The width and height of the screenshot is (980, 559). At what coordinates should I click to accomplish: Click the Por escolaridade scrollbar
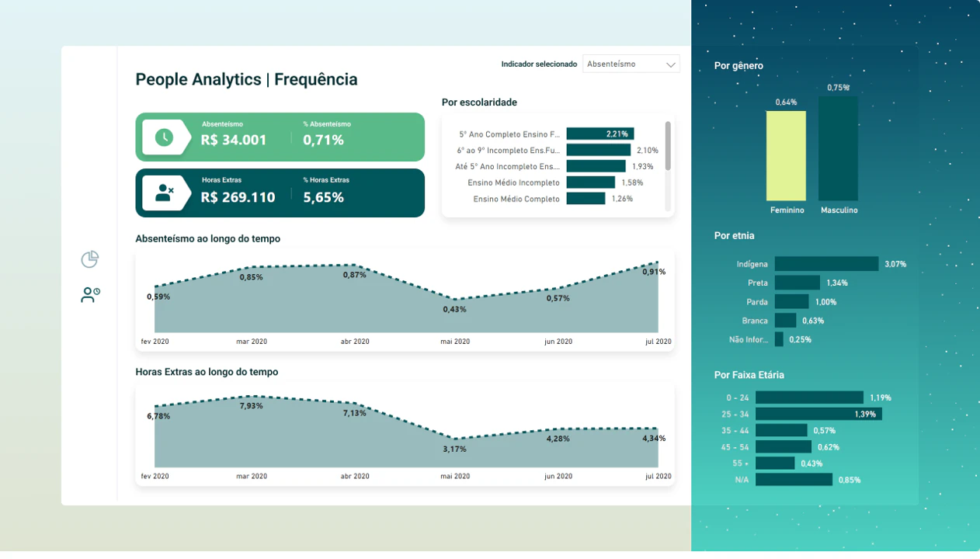[x=668, y=145]
